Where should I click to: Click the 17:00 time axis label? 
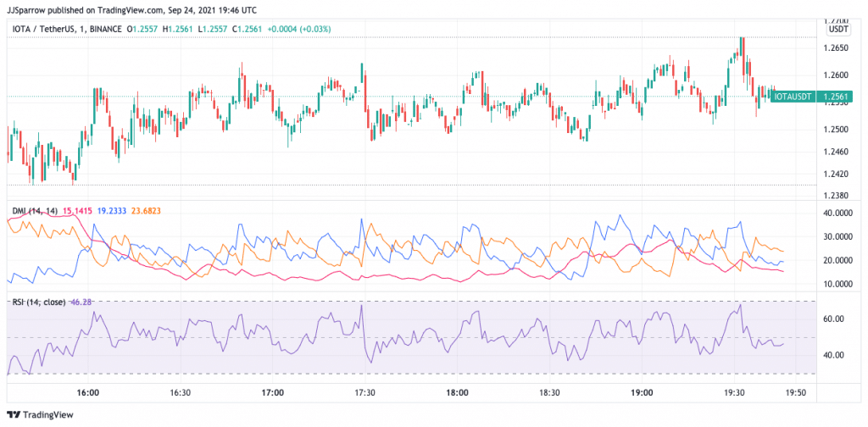pyautogui.click(x=273, y=393)
